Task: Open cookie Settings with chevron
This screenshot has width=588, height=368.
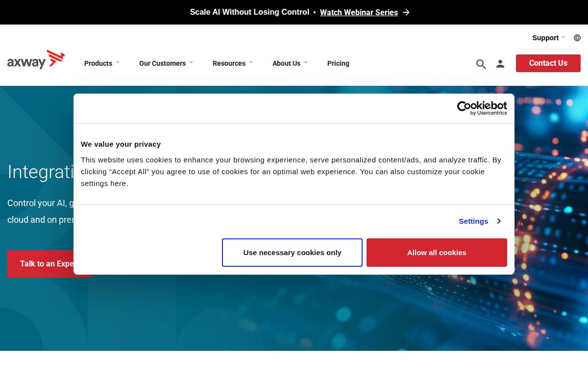Action: (x=480, y=221)
